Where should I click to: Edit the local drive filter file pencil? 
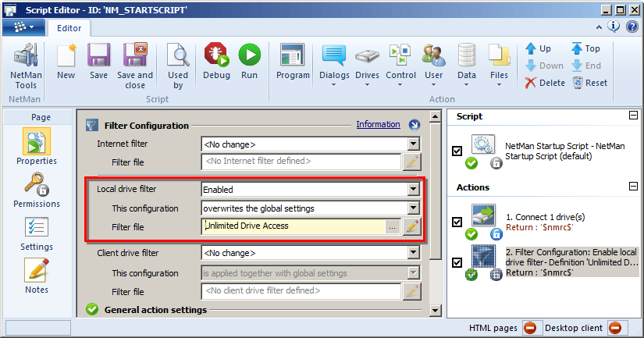pos(412,226)
